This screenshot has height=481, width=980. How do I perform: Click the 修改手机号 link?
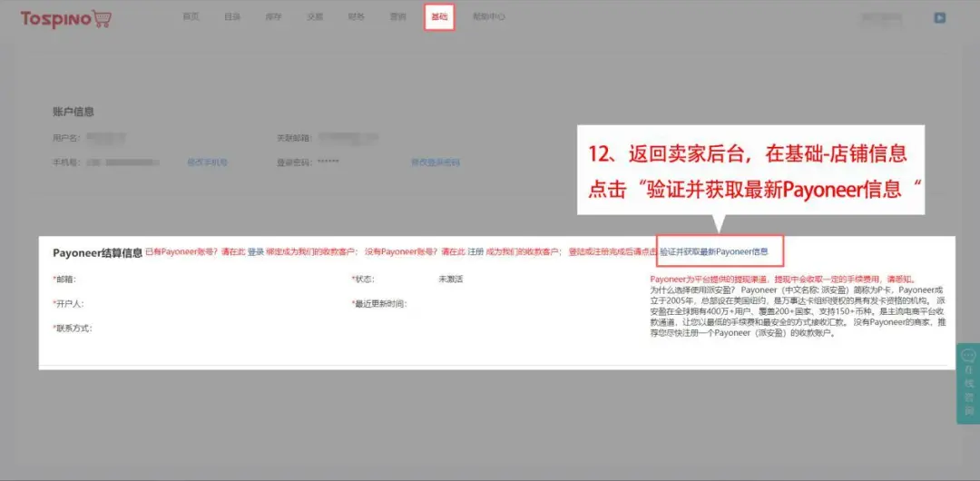207,162
